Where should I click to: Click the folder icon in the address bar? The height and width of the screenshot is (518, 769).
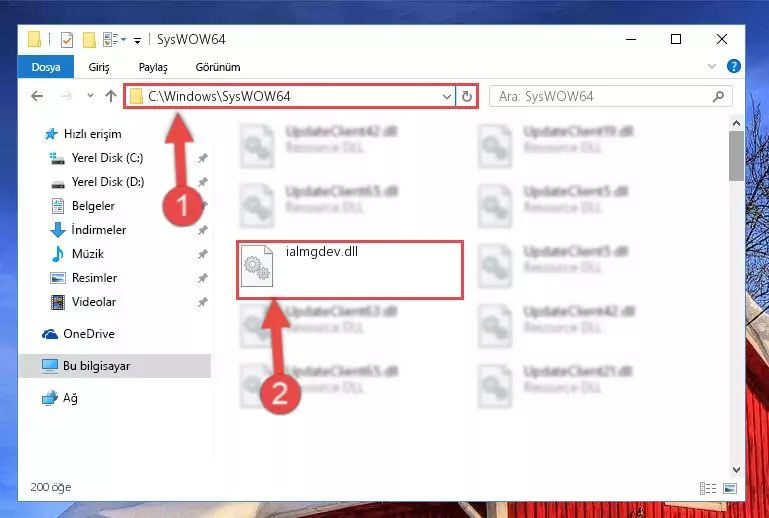coord(136,96)
